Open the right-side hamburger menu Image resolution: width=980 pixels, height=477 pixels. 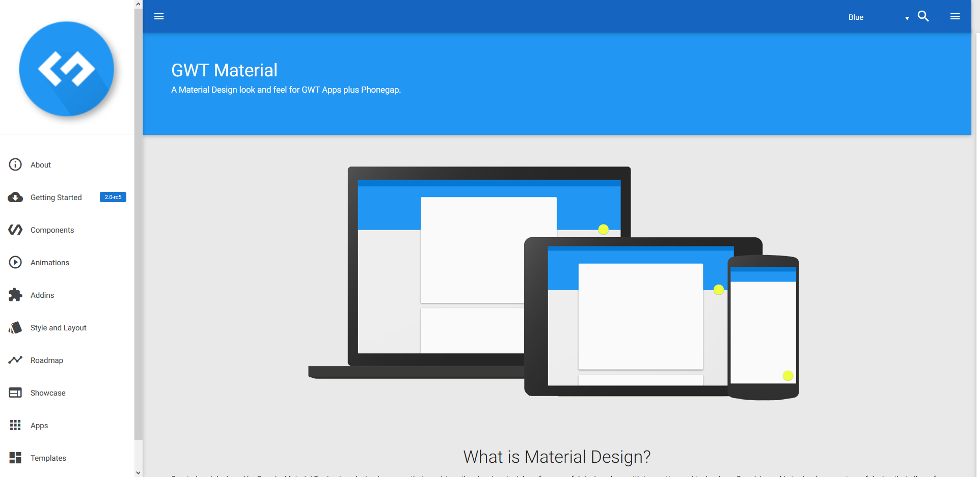coord(955,16)
